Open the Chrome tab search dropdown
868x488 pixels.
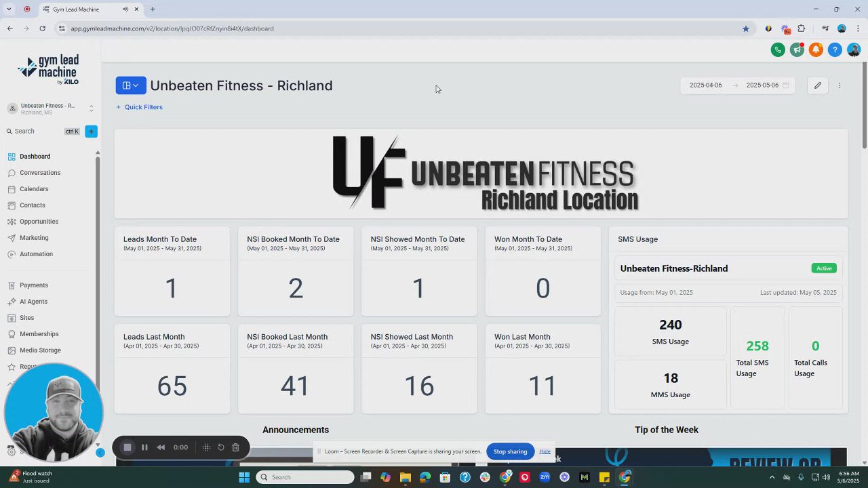(x=9, y=9)
